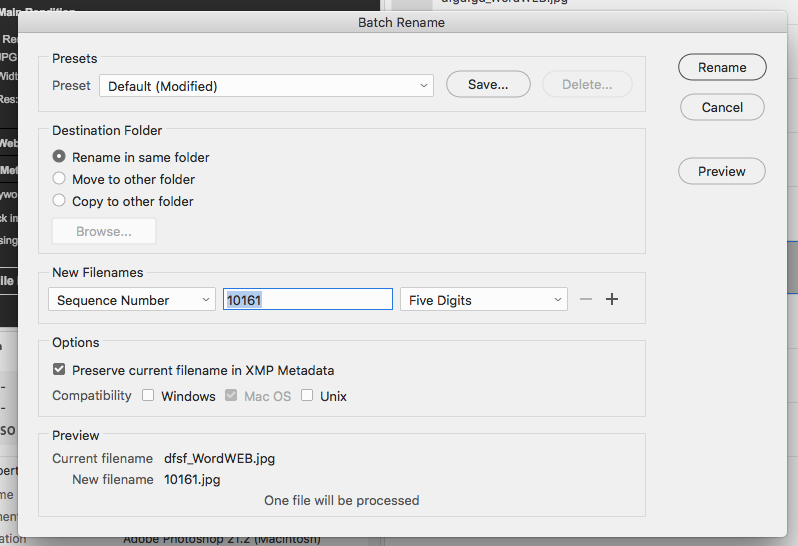This screenshot has width=798, height=546.
Task: Cancel the Batch Rename dialog
Action: (722, 107)
